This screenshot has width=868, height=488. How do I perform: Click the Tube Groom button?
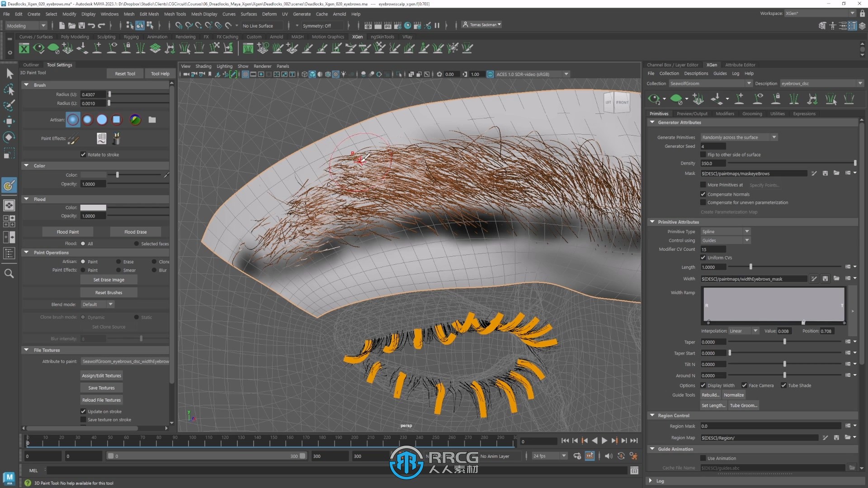(743, 405)
